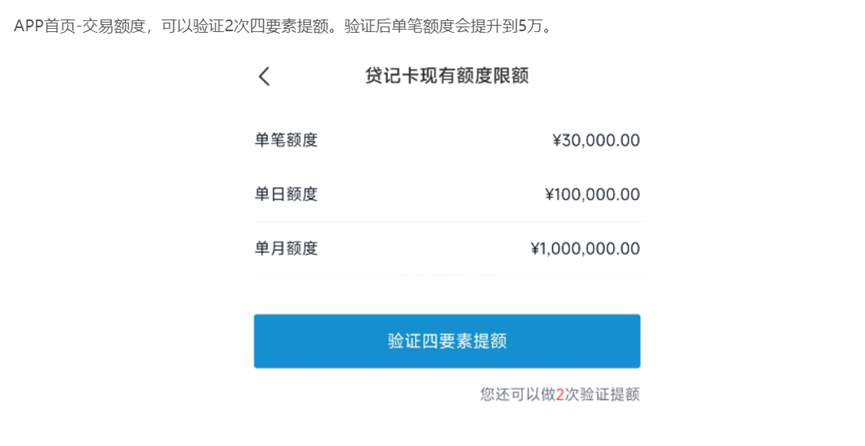The height and width of the screenshot is (446, 865).
Task: Click the 验证后单笔额度会提升到5万 sentence
Action: pyautogui.click(x=444, y=26)
